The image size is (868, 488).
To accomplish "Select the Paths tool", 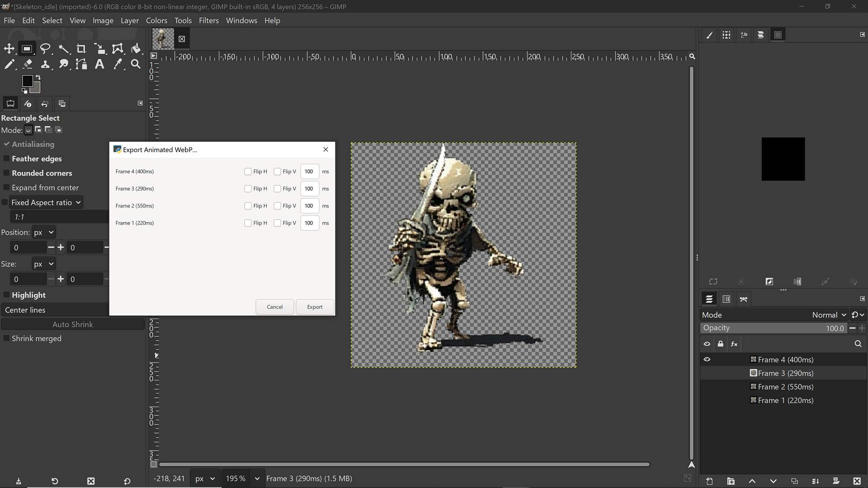I will [81, 64].
